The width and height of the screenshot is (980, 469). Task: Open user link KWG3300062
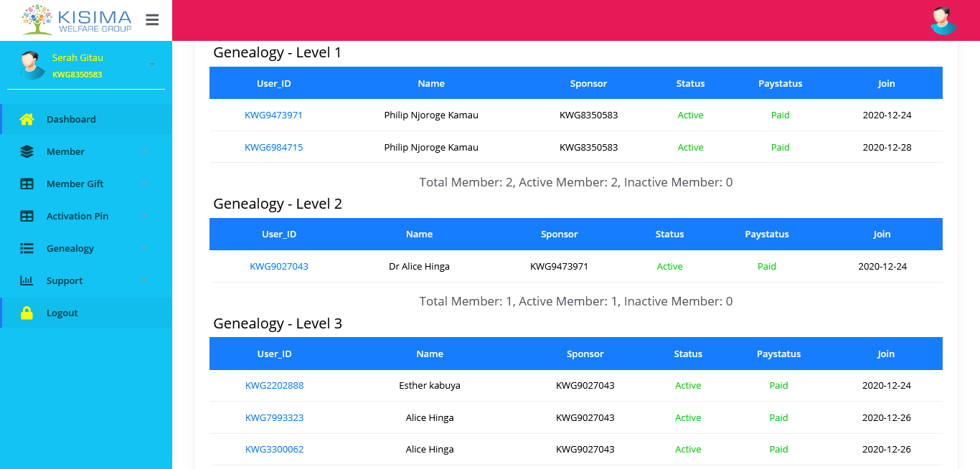[274, 449]
